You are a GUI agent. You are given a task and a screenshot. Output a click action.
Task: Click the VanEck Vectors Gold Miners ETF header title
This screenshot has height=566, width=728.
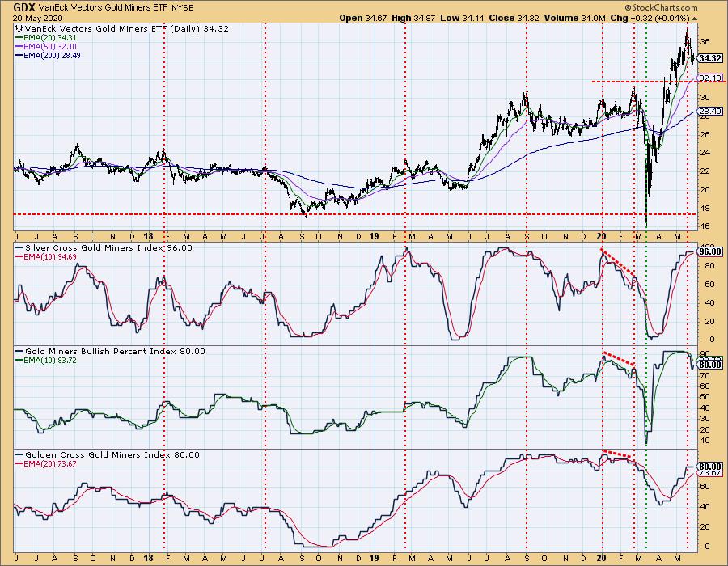[101, 8]
